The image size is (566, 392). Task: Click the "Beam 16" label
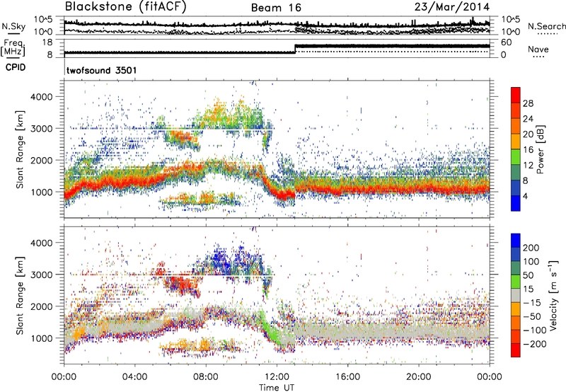[x=276, y=8]
